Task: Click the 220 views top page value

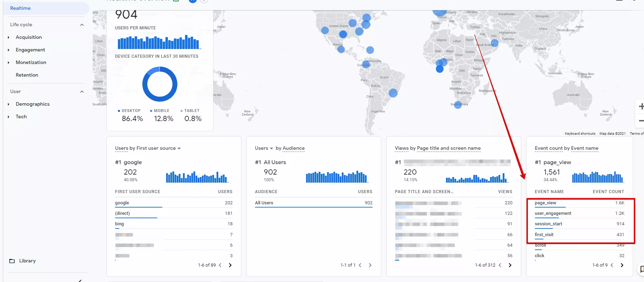Action: (410, 172)
